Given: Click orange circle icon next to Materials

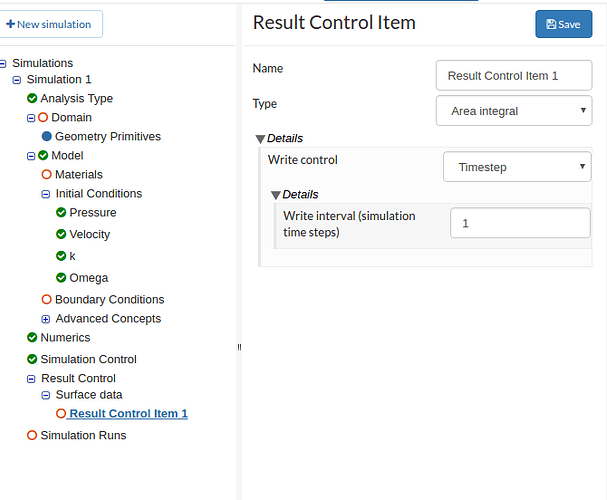Looking at the screenshot, I should [46, 174].
